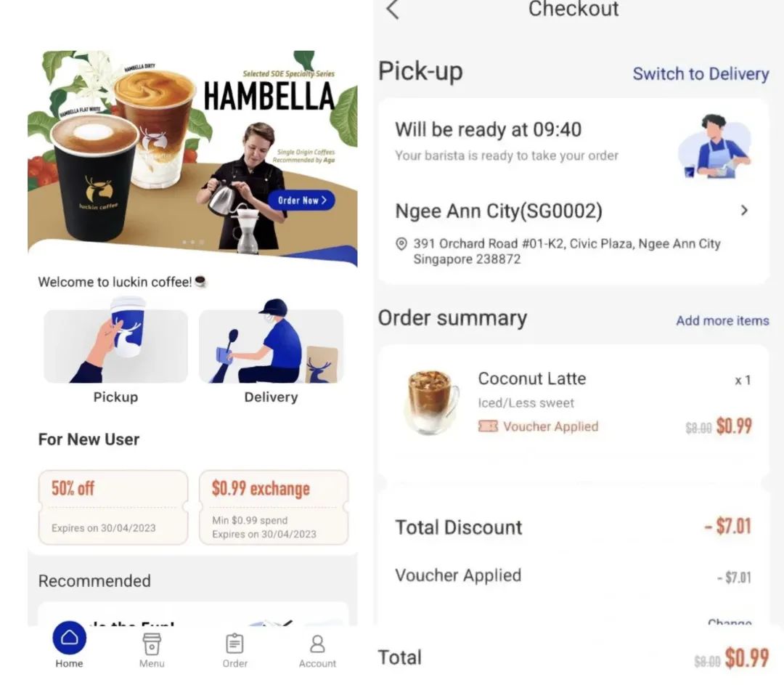Select the Pickup option card
This screenshot has width=784, height=685.
(x=115, y=352)
